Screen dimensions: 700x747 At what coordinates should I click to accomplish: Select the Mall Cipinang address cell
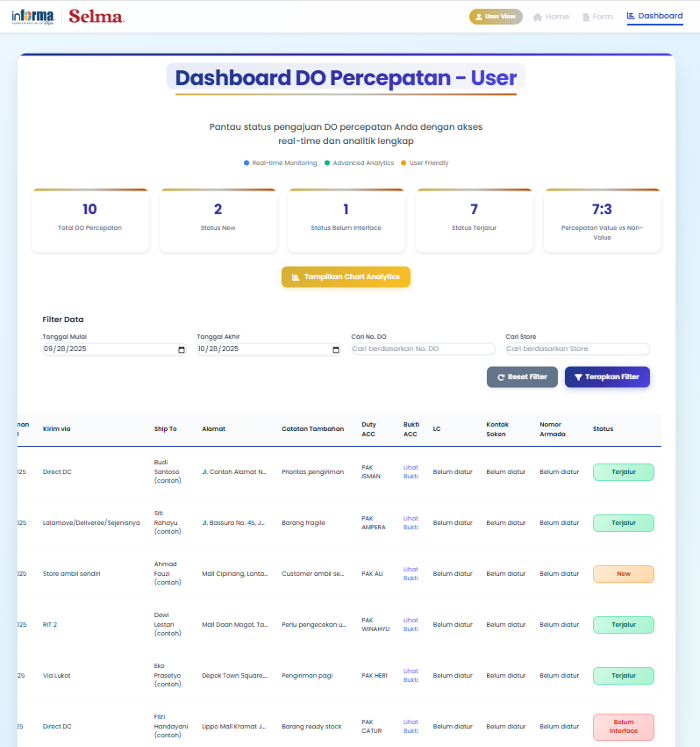[235, 573]
